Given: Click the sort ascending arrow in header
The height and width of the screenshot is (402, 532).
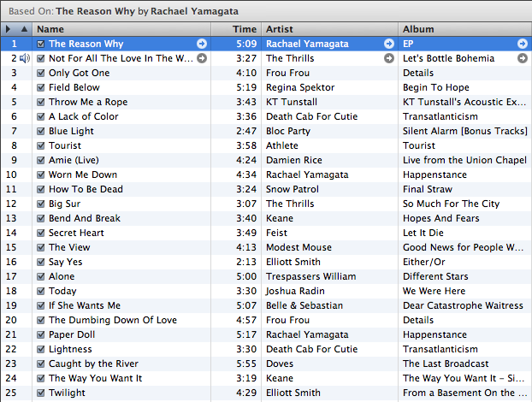Looking at the screenshot, I should (24, 29).
